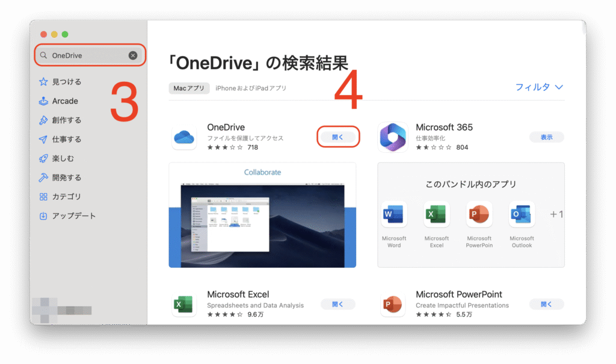Click Spreadsheets and Data Analysis subtitle

[255, 306]
